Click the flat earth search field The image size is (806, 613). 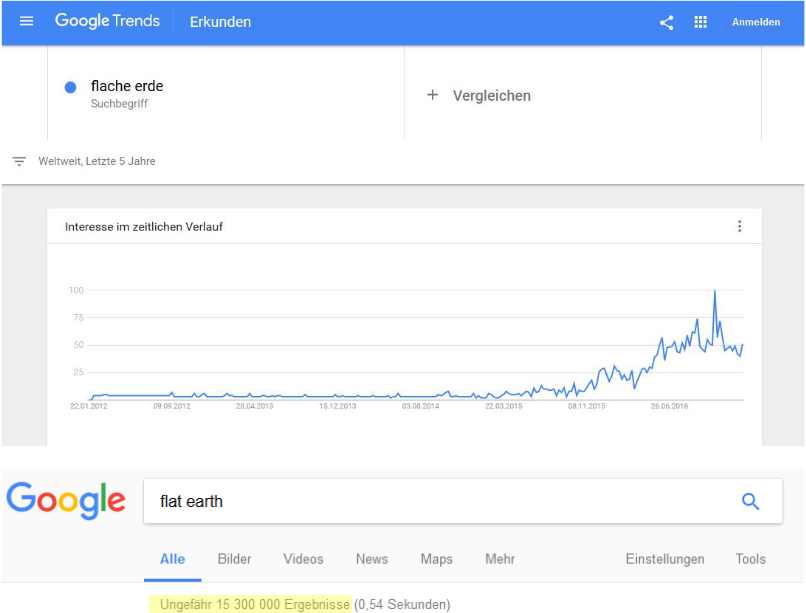[x=440, y=501]
